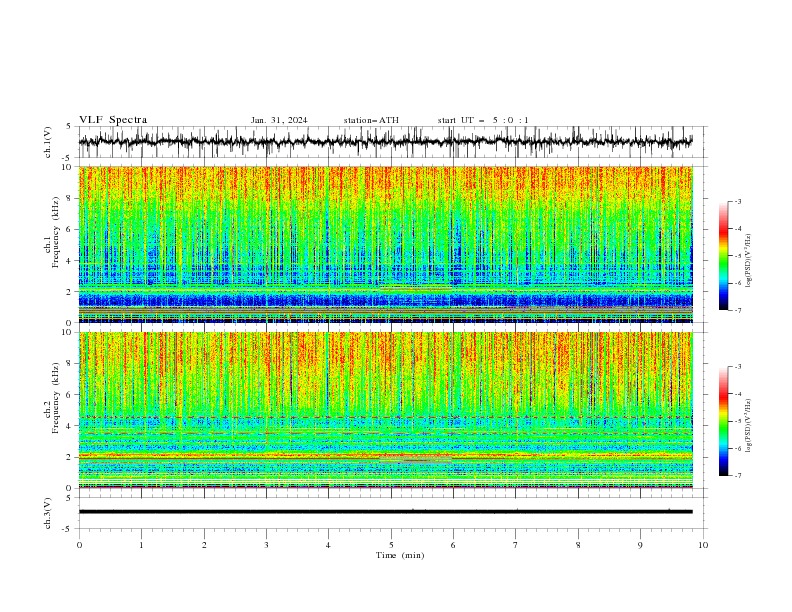Image resolution: width=792 pixels, height=612 pixels.
Task: Click the "-5" volt tick on the ch.3(V) axis
Action: point(68,529)
